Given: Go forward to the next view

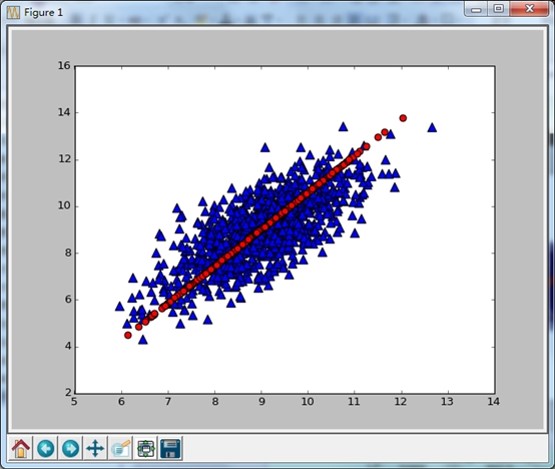Looking at the screenshot, I should (70, 448).
